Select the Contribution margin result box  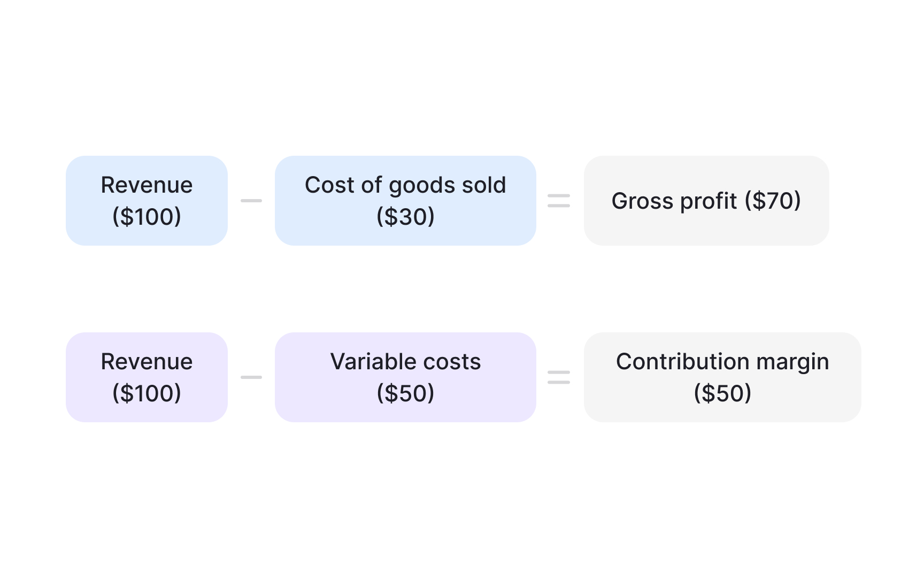pyautogui.click(x=722, y=377)
